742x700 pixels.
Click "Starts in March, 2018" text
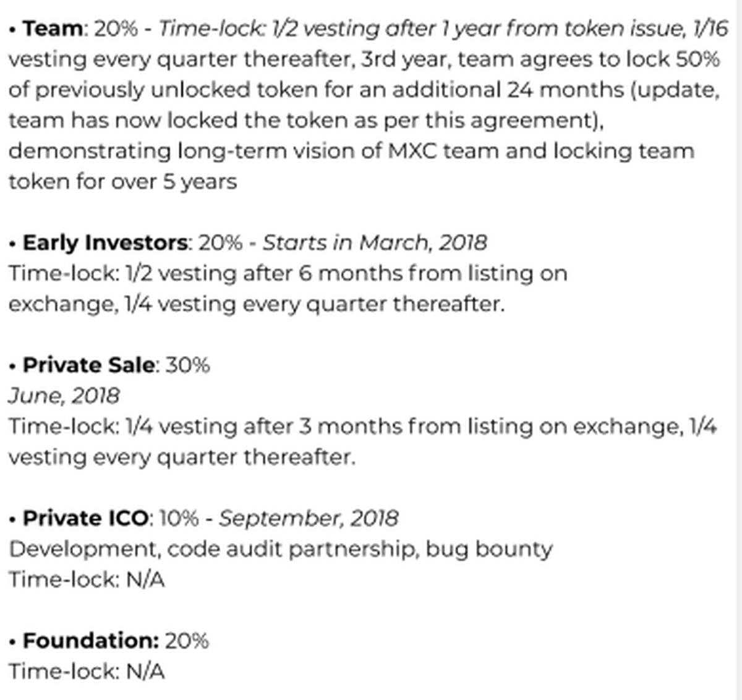(x=375, y=242)
